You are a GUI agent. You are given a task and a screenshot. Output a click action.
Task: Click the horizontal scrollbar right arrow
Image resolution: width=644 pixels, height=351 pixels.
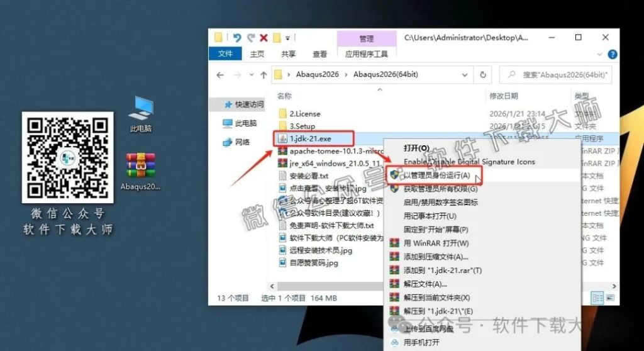point(614,286)
